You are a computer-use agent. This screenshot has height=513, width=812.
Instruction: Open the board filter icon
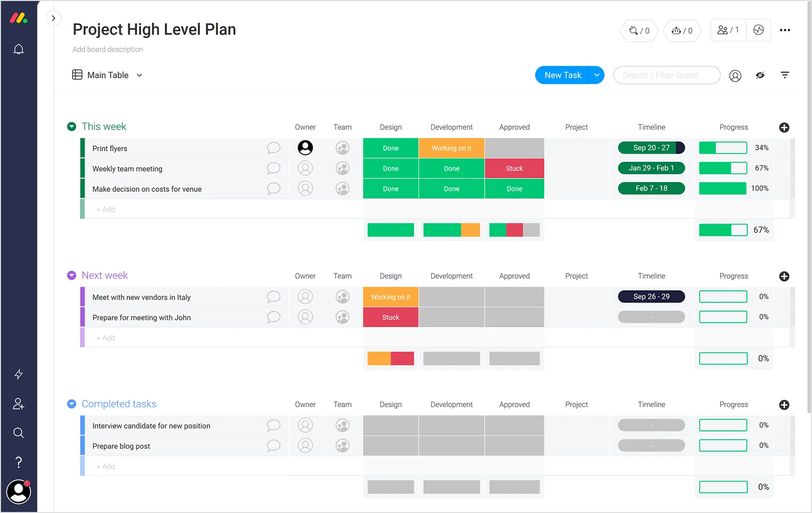(x=784, y=75)
